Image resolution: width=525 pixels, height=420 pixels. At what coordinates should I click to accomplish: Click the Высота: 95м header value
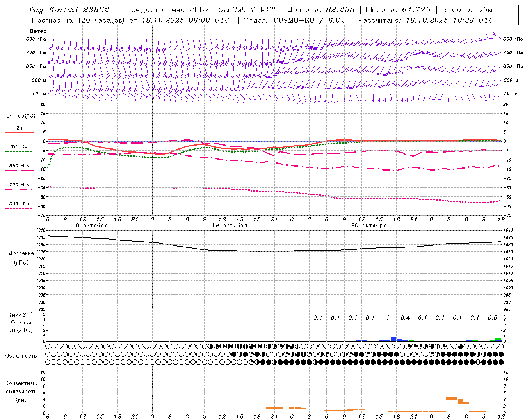pos(467,10)
